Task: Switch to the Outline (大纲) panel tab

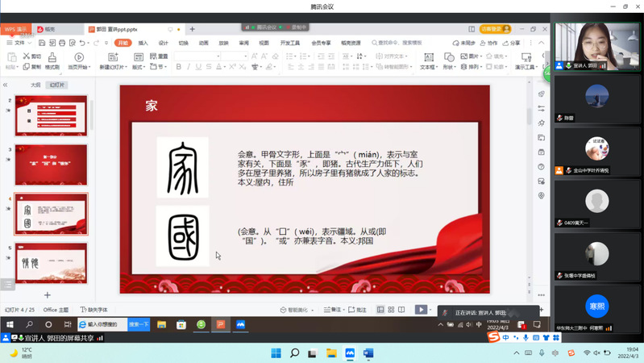Action: 35,85
